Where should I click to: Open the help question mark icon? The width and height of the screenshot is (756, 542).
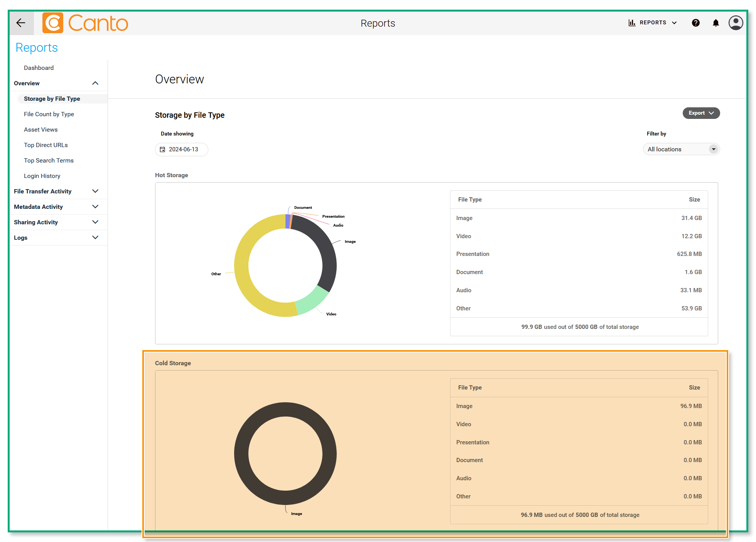click(695, 23)
